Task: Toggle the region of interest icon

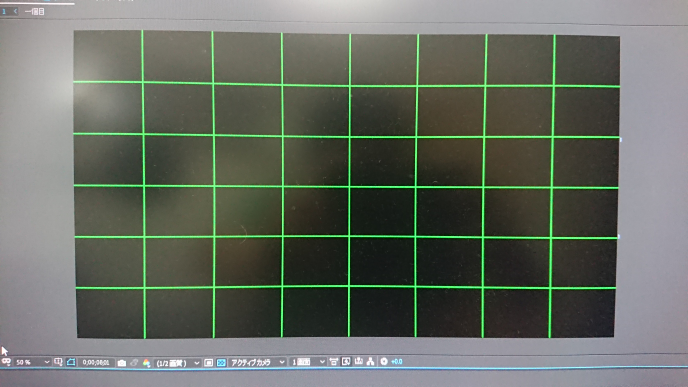Action: [208, 362]
